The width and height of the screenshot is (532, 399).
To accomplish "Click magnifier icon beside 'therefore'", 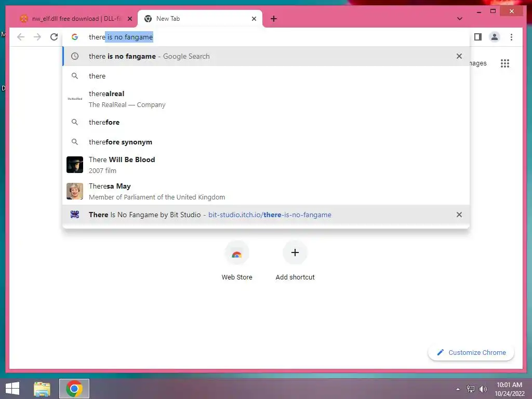I will [75, 122].
